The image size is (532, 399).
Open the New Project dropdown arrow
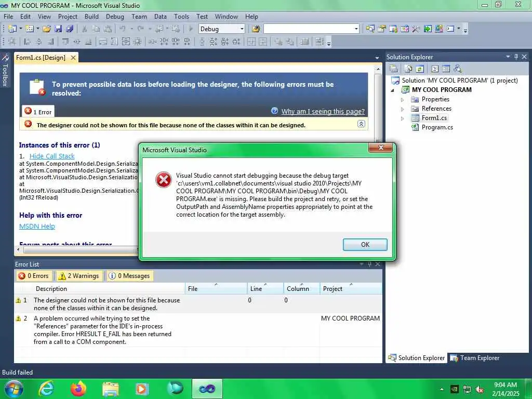[x=20, y=29]
